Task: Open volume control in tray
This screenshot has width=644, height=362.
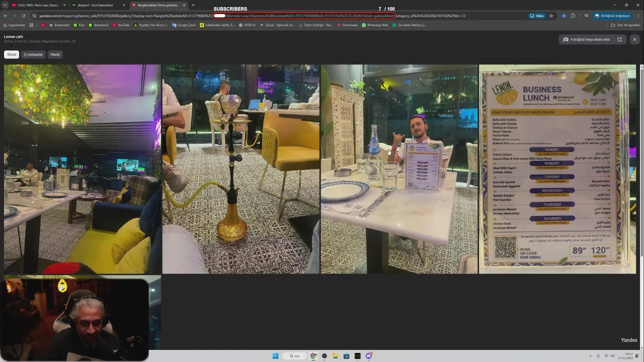Action: (x=613, y=356)
